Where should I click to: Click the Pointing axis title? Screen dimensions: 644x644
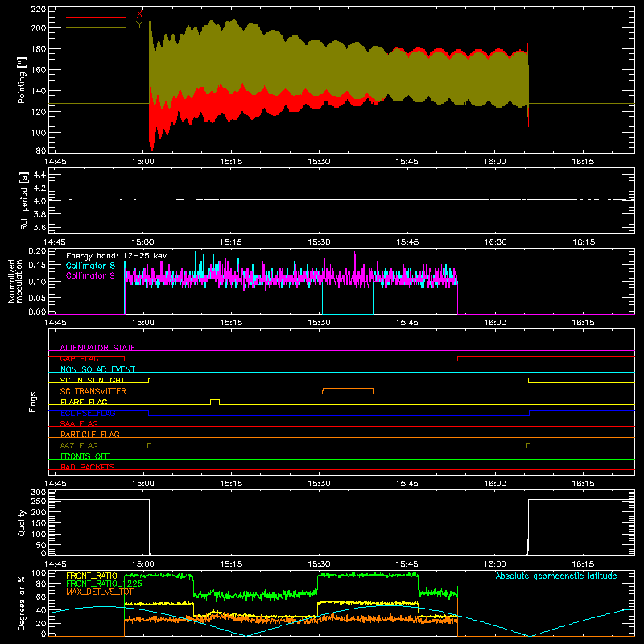(22, 80)
